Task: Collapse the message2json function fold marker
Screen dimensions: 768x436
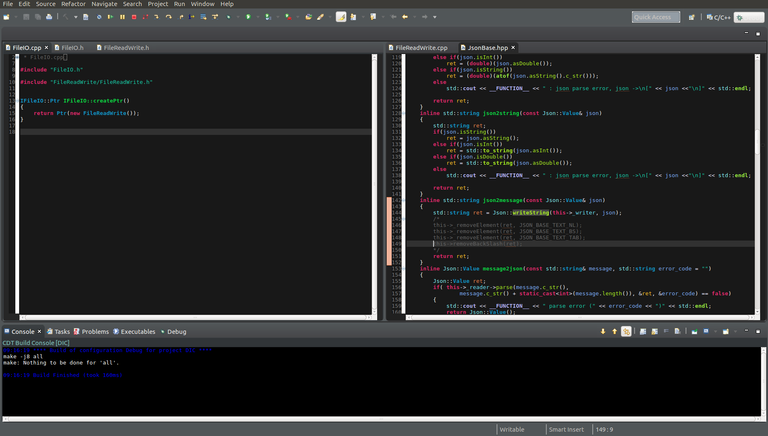Action: point(403,269)
